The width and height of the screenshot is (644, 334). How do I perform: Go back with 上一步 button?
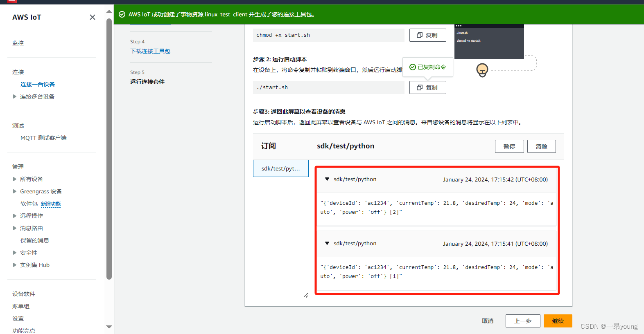tap(523, 321)
